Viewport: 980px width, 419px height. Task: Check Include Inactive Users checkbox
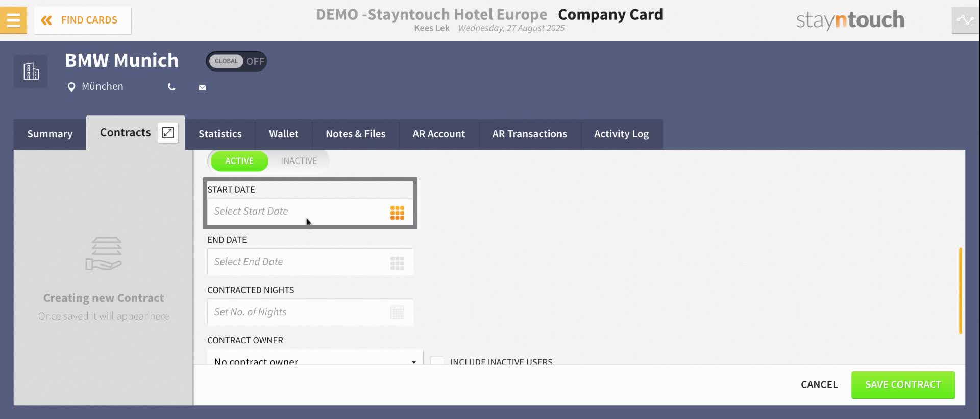[437, 361]
